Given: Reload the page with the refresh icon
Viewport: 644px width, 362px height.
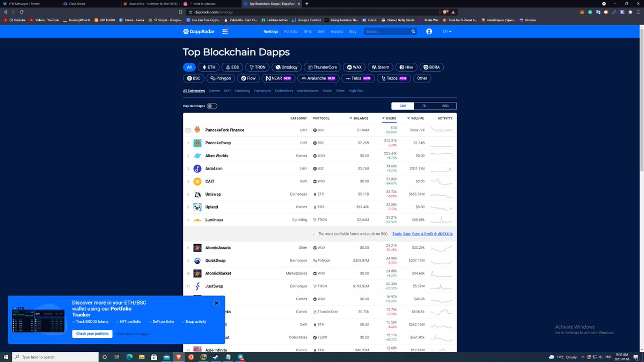Looking at the screenshot, I should [21, 12].
